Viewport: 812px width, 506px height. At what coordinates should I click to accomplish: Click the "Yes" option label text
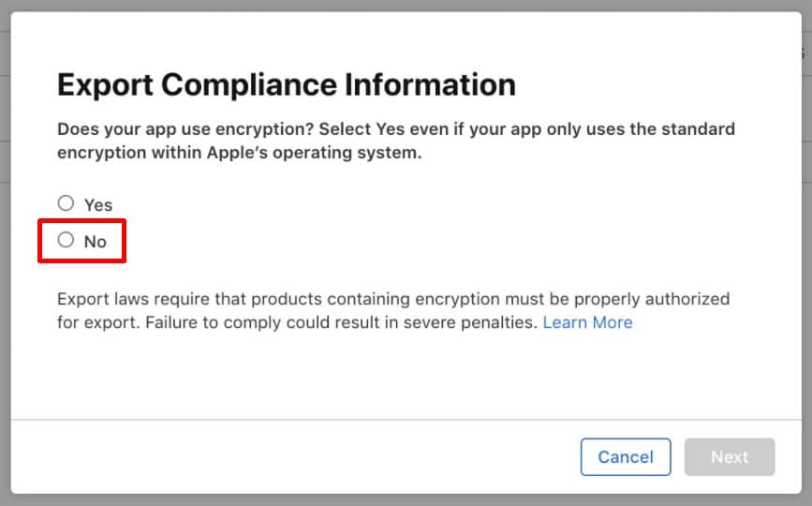pyautogui.click(x=97, y=204)
